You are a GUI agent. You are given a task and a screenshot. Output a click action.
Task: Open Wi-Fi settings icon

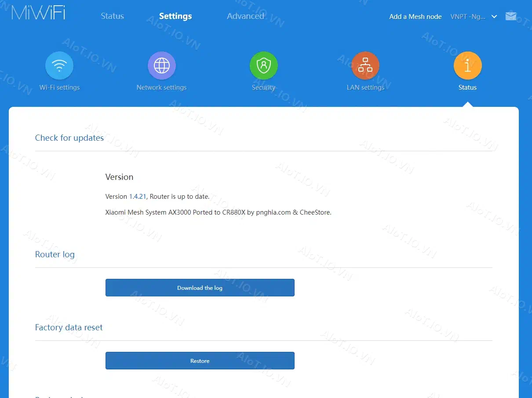tap(59, 66)
